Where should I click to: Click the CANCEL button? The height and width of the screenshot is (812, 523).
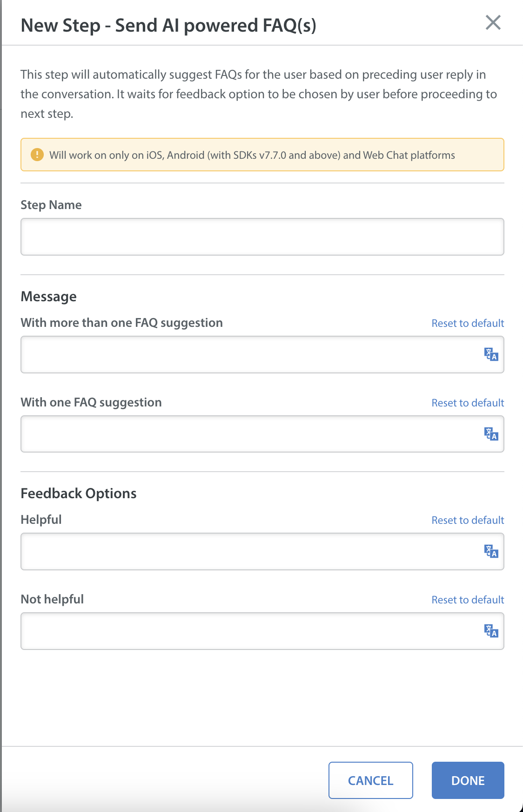tap(371, 780)
